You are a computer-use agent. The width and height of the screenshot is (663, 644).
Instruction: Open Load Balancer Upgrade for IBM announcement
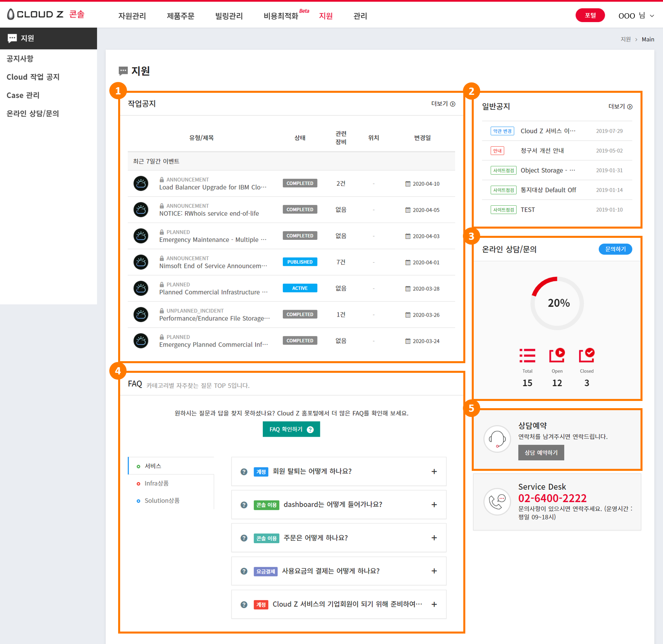pyautogui.click(x=213, y=188)
